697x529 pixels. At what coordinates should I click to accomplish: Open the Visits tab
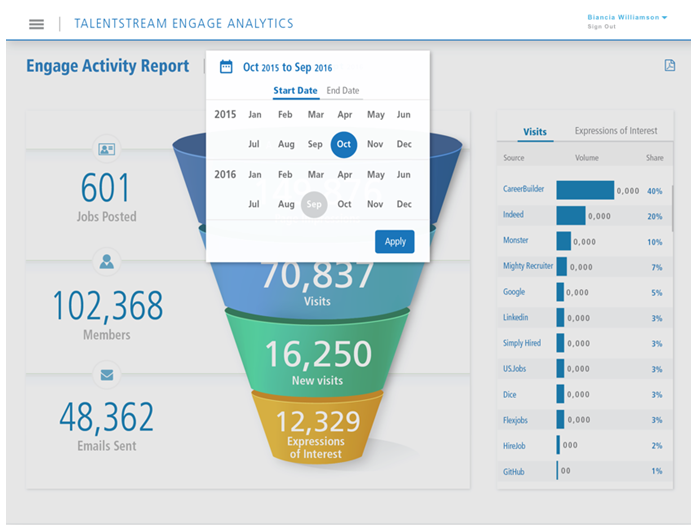click(x=535, y=132)
